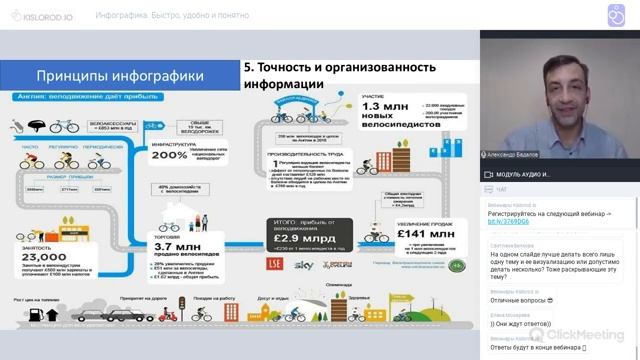Click slide heading '5. Точность и организованность информации'
This screenshot has height=360, width=640.
tap(340, 76)
